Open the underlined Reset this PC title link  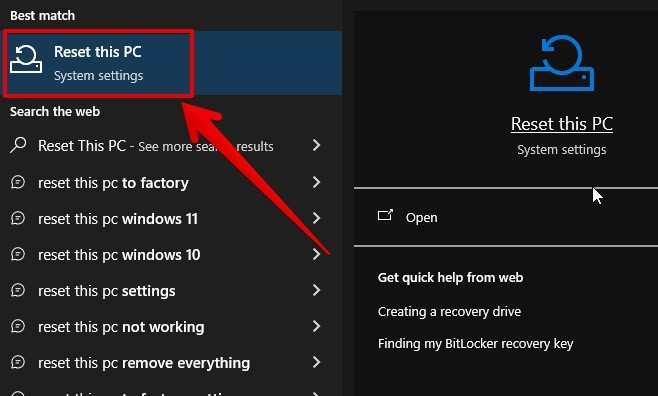(x=562, y=124)
